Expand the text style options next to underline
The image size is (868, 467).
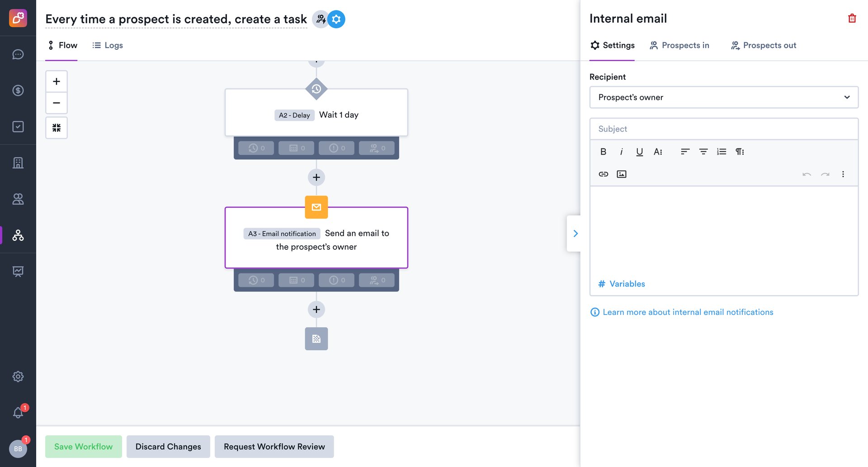[x=657, y=152]
